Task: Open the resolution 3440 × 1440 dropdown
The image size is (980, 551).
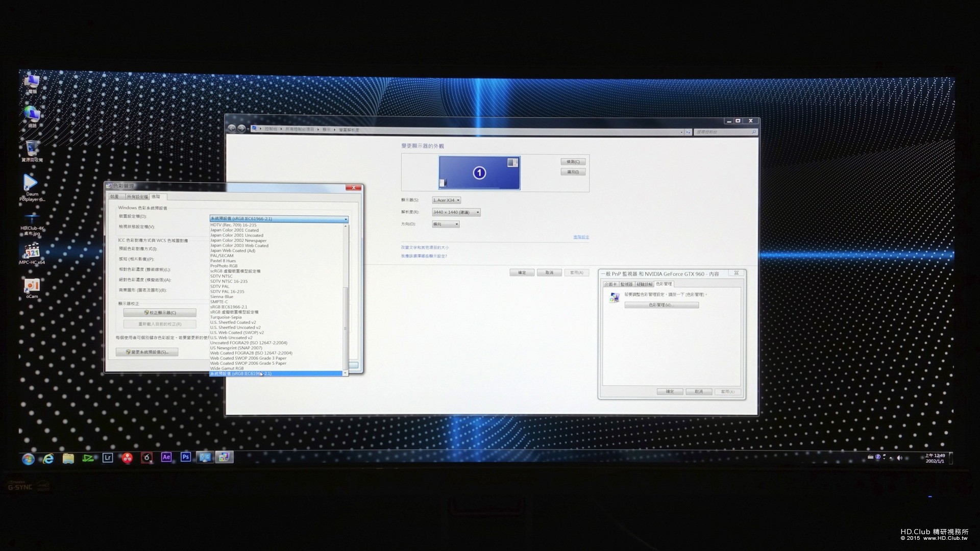Action: pos(456,212)
